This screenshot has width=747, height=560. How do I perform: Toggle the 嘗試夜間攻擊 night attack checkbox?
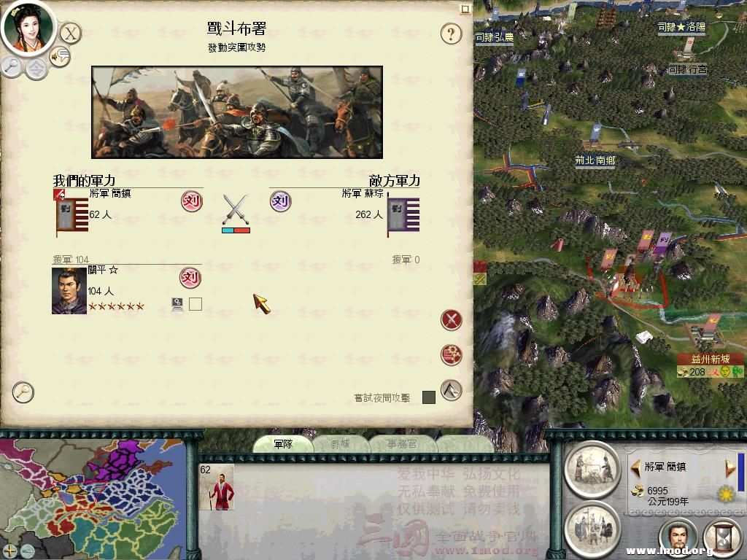pyautogui.click(x=429, y=397)
